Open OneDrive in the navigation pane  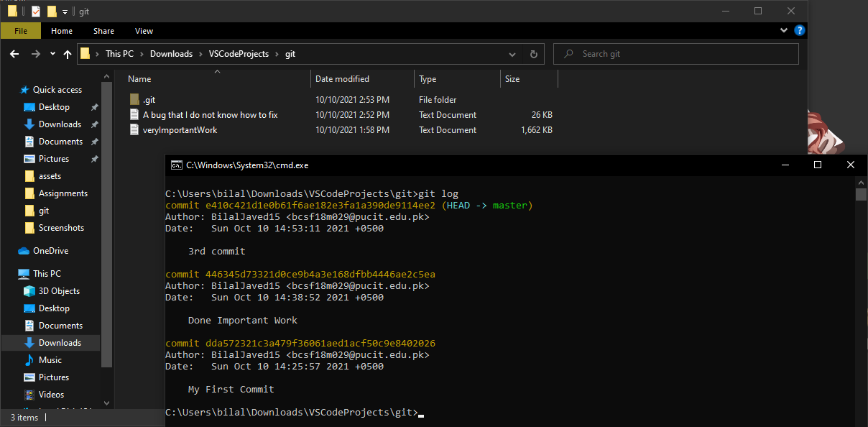point(50,251)
